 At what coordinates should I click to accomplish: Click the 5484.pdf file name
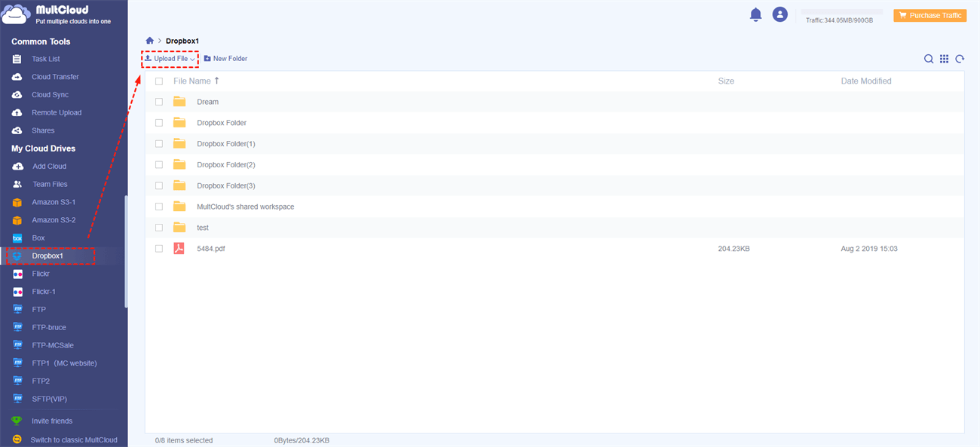tap(211, 248)
